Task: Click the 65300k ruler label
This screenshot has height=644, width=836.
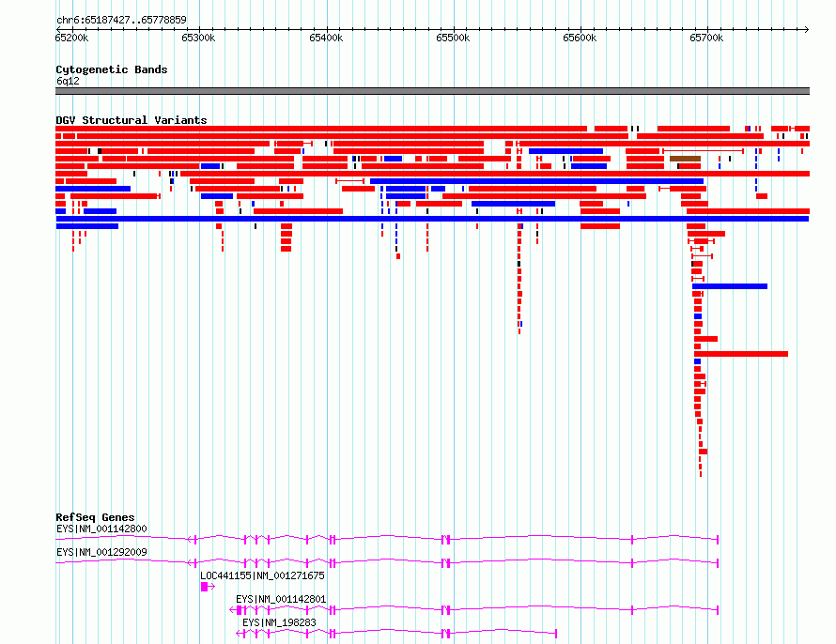Action: pyautogui.click(x=198, y=38)
